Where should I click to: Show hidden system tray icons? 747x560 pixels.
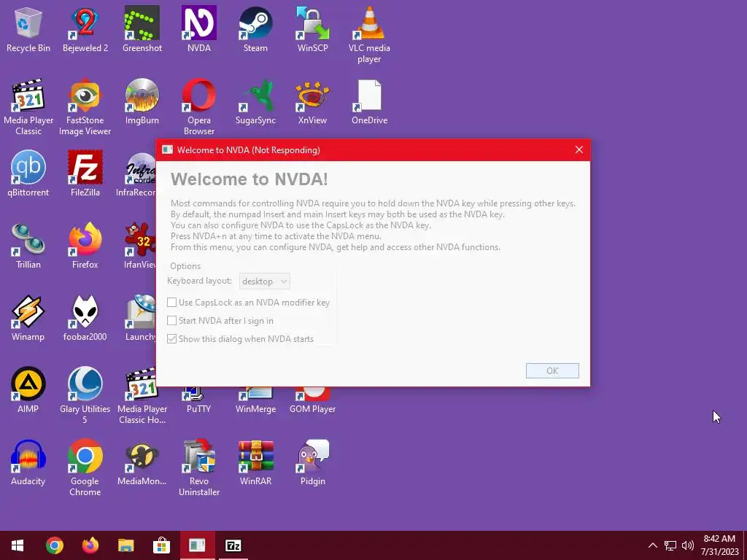pos(653,545)
